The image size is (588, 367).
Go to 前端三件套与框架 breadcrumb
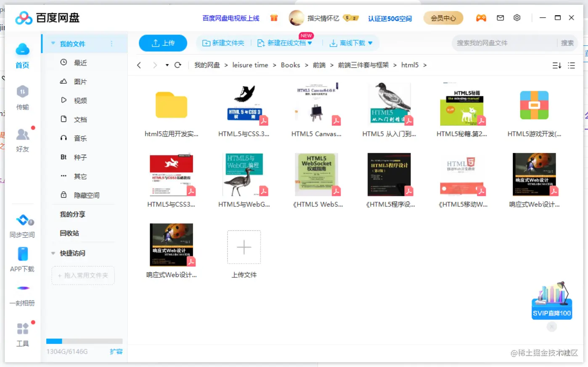[x=363, y=65]
